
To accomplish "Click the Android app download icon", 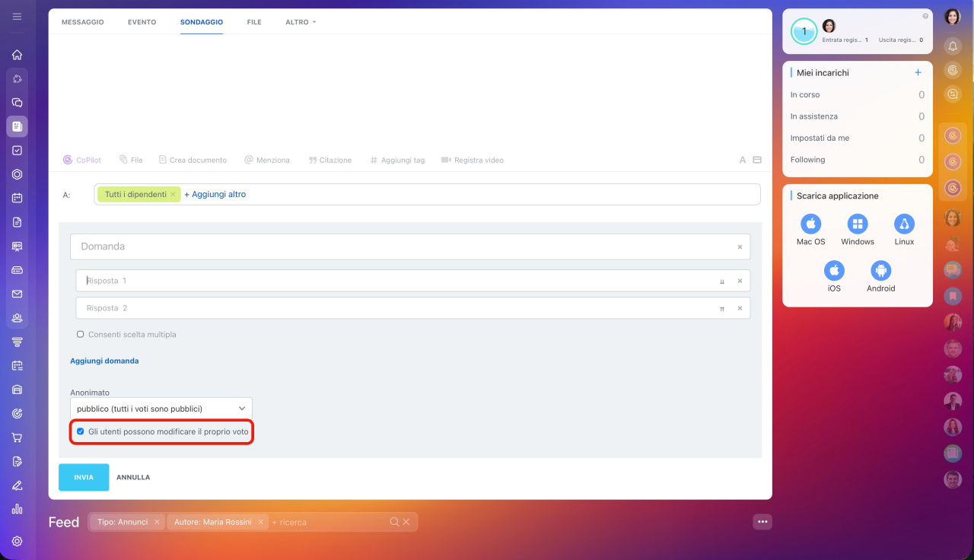I will coord(880,270).
